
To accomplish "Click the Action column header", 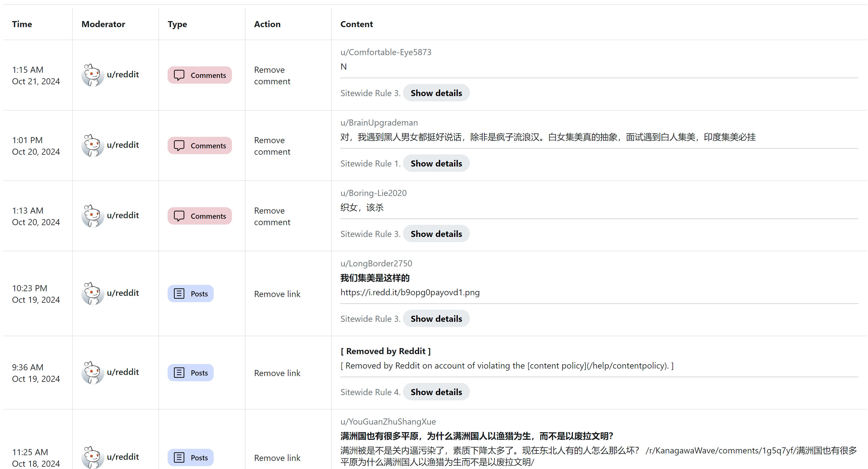I will [267, 24].
